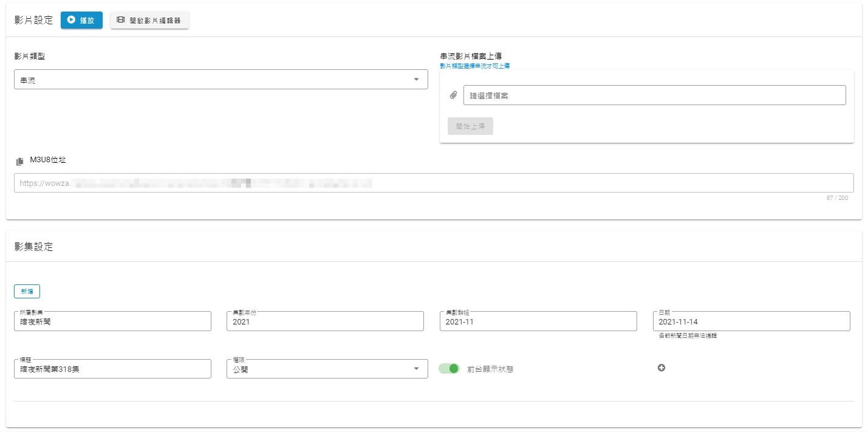Open the 權限 dropdown showing 公開

[x=327, y=369]
